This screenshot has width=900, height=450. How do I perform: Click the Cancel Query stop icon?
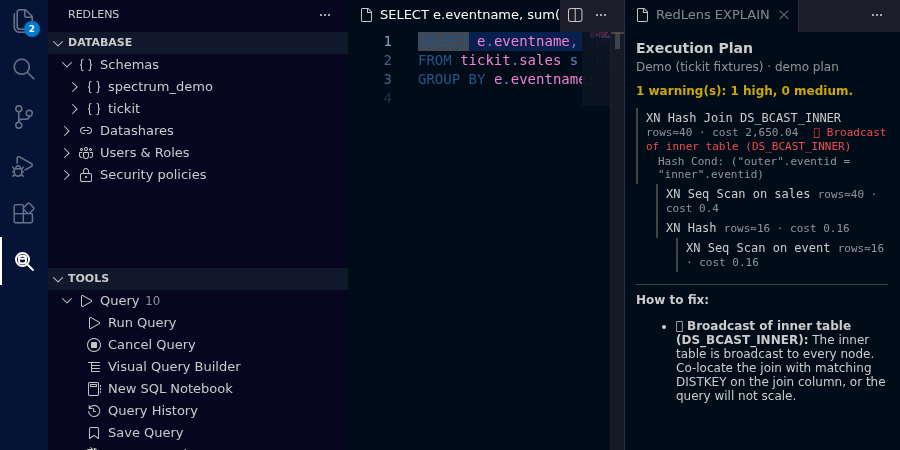point(94,345)
